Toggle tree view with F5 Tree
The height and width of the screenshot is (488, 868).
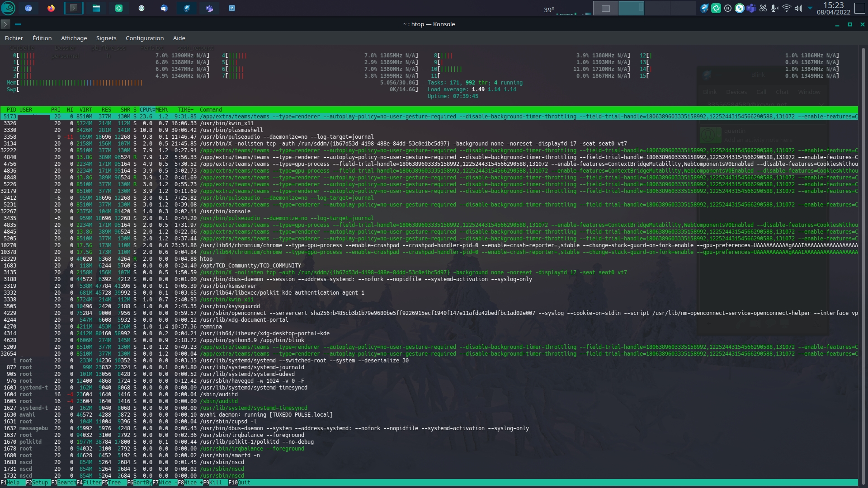click(x=114, y=483)
